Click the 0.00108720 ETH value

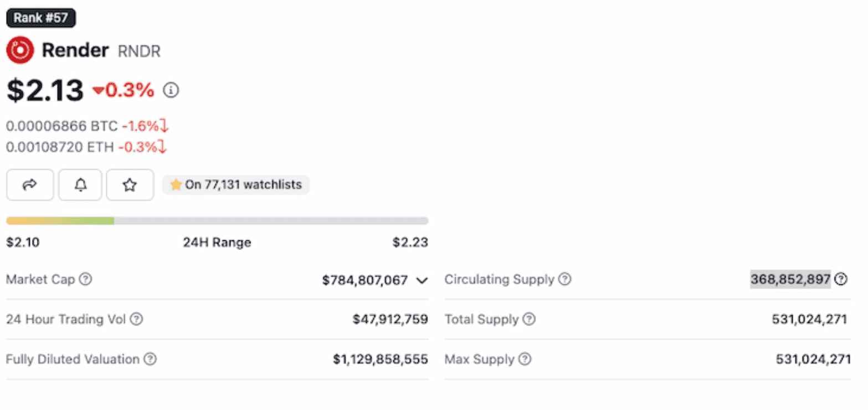(60, 147)
